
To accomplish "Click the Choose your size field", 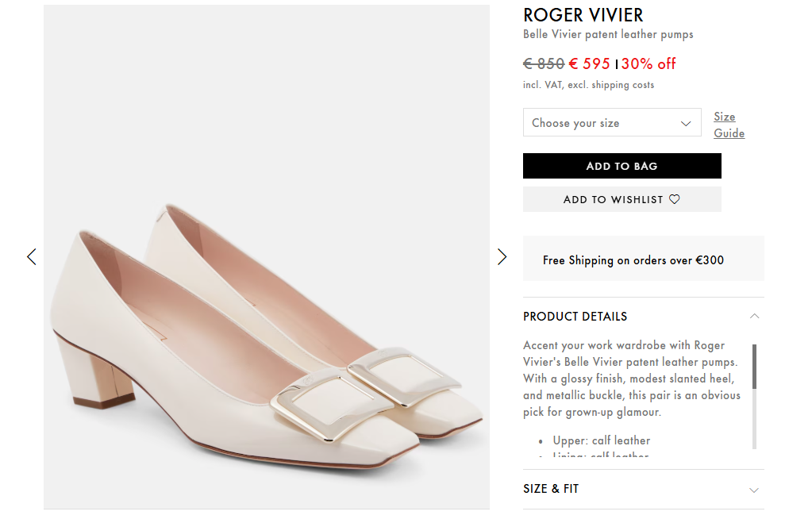I will click(603, 123).
